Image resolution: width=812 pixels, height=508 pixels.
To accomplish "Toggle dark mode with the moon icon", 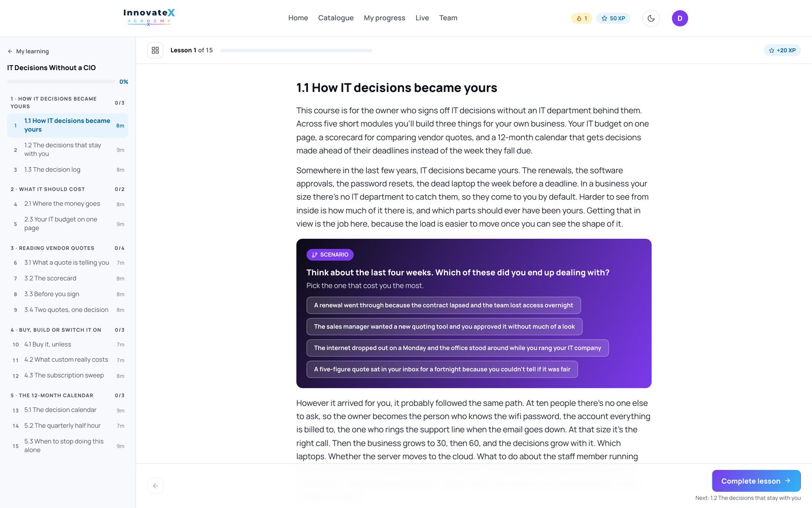I will tap(651, 18).
